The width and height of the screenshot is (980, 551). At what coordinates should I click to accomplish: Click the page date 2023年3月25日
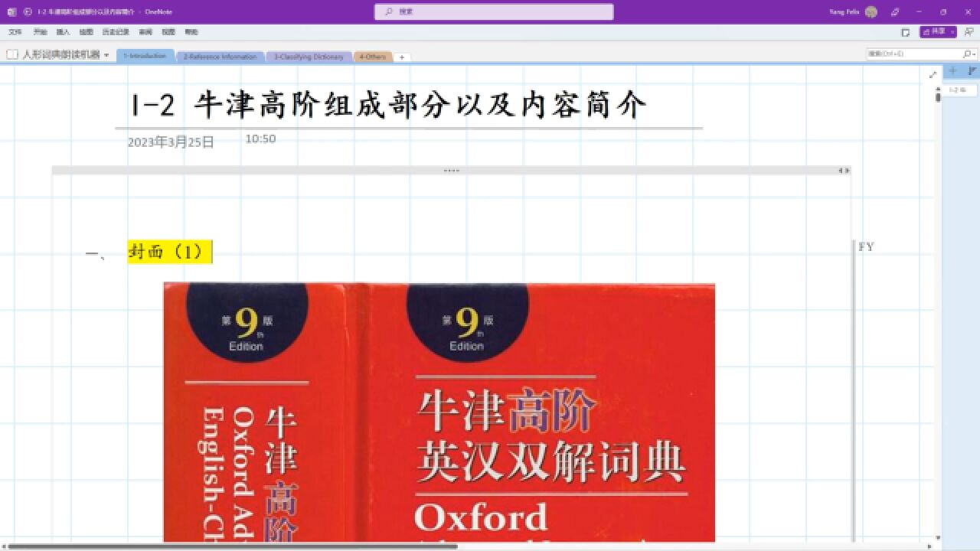(x=171, y=142)
